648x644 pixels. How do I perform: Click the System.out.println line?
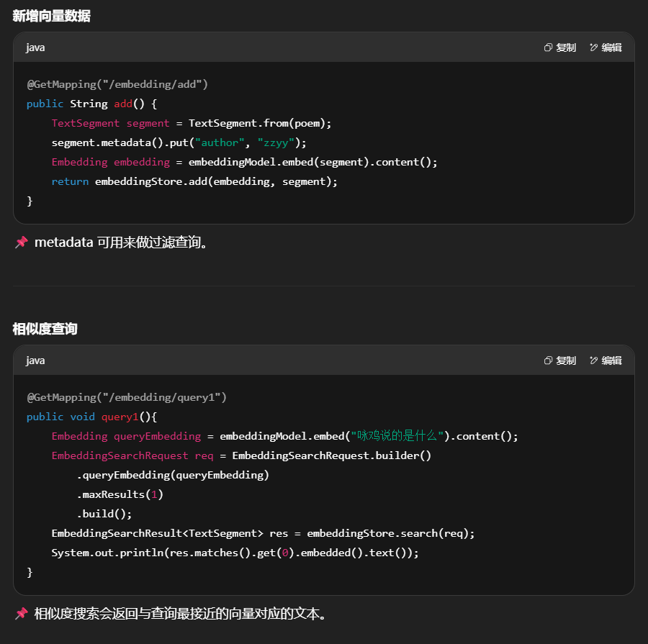(x=235, y=553)
